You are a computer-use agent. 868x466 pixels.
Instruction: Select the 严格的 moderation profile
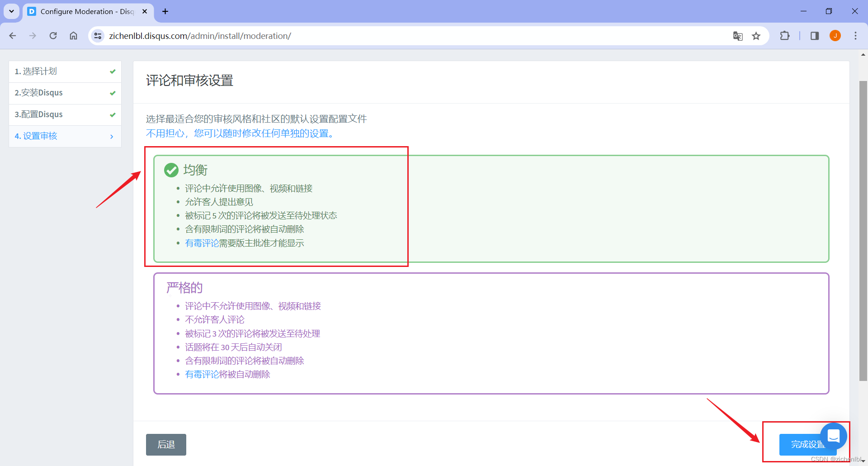click(491, 333)
